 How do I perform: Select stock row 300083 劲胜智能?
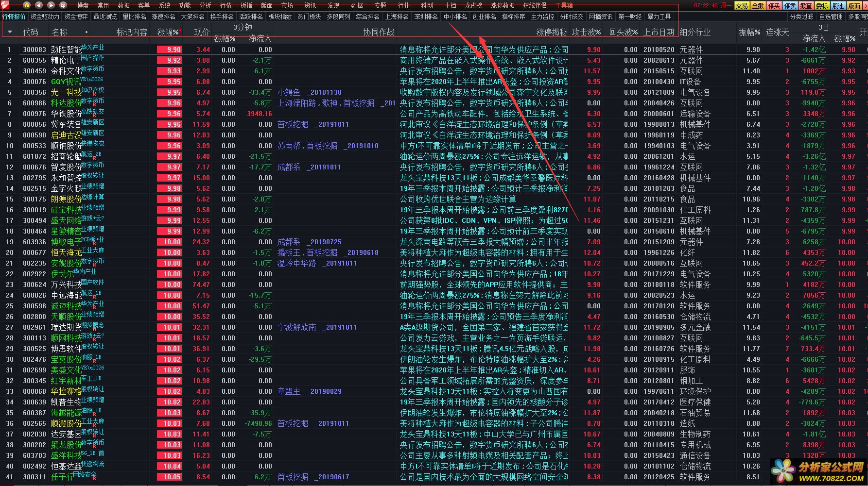pyautogui.click(x=434, y=50)
